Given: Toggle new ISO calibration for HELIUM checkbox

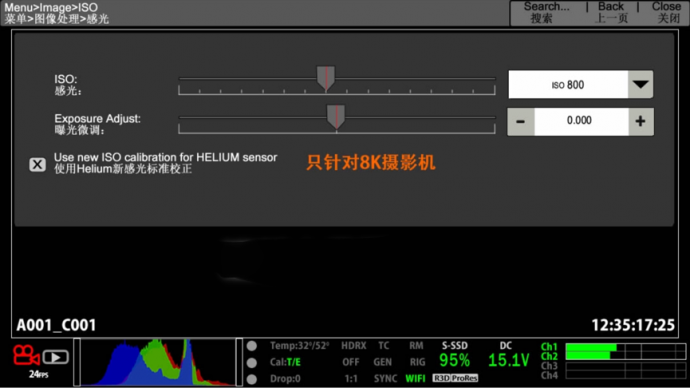Looking at the screenshot, I should click(x=37, y=165).
